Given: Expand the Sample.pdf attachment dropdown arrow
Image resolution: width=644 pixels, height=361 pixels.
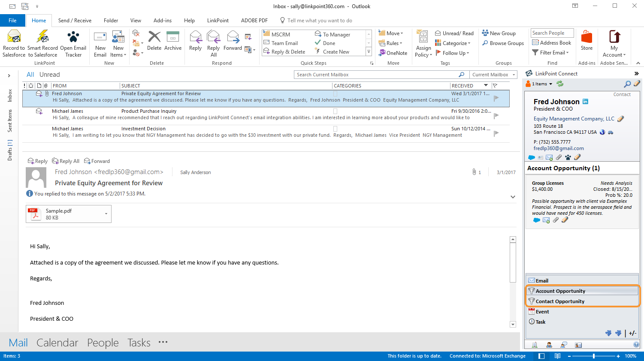Looking at the screenshot, I should click(x=106, y=214).
